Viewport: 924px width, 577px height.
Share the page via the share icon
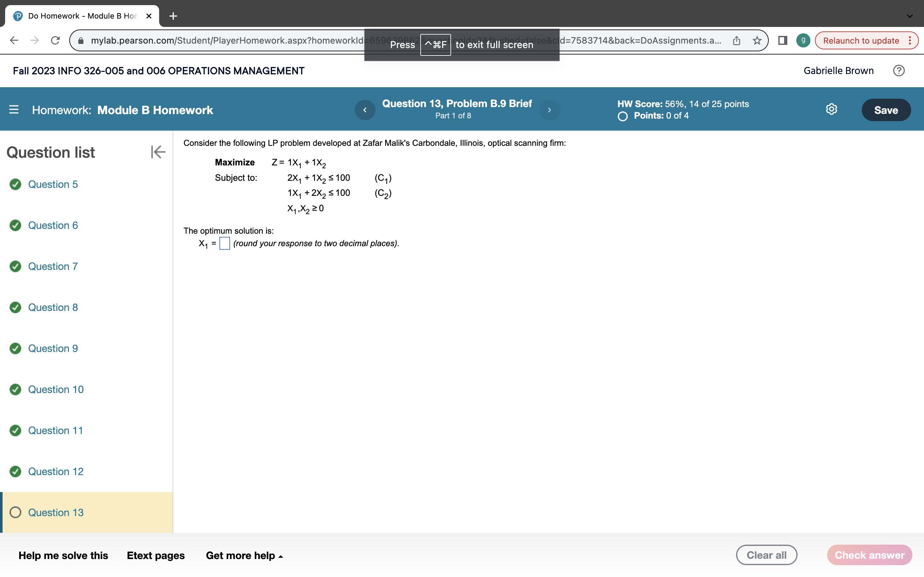click(x=736, y=40)
